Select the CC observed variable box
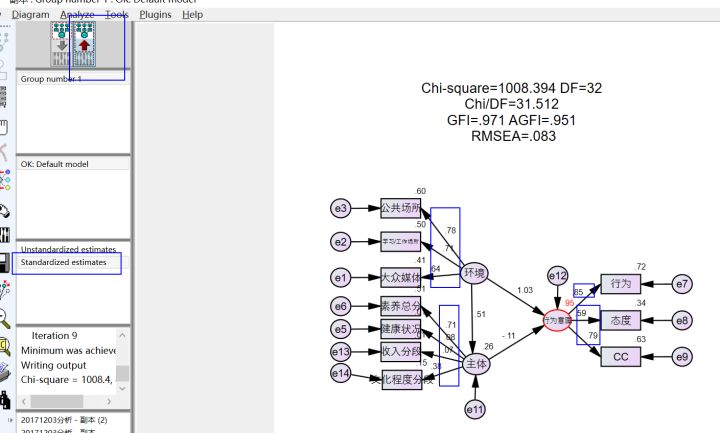 point(620,357)
